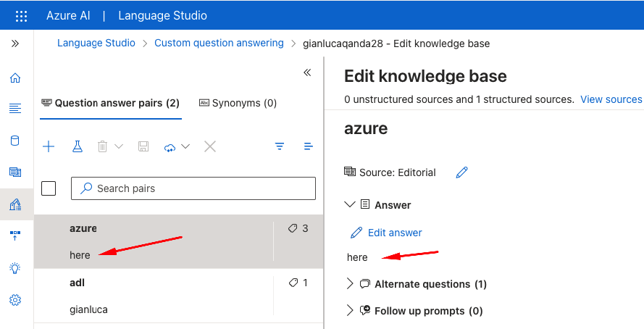Edit source with pencil icon next to Editorial
Image resolution: width=644 pixels, height=329 pixels.
click(462, 172)
